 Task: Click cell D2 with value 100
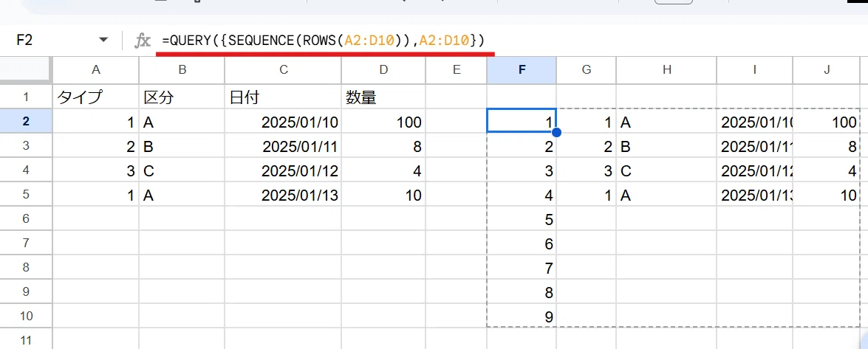point(383,121)
